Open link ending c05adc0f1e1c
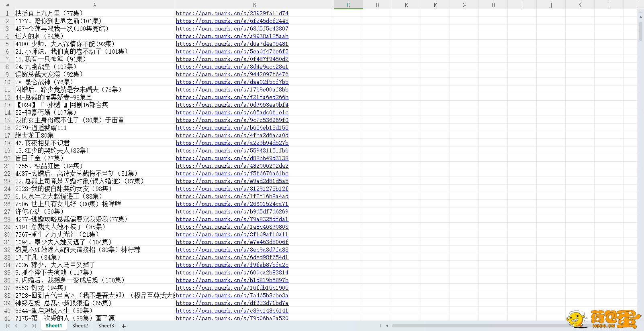The width and height of the screenshot is (644, 331). coord(232,112)
